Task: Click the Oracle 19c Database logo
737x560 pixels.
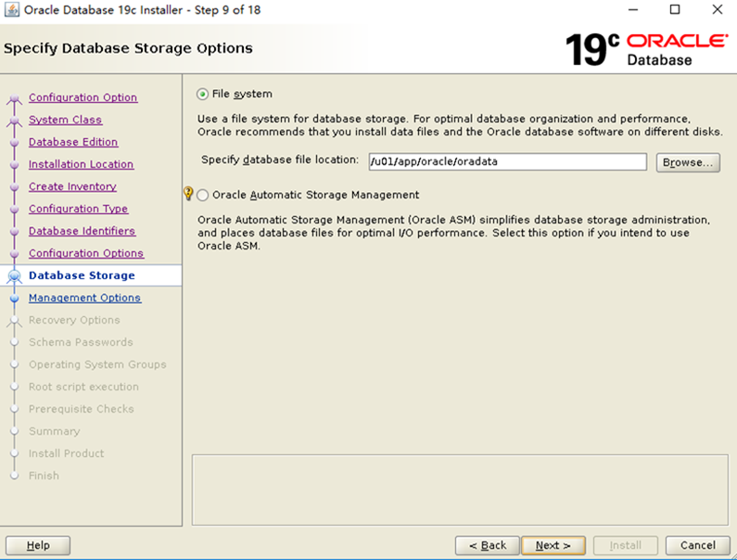Action: (647, 49)
